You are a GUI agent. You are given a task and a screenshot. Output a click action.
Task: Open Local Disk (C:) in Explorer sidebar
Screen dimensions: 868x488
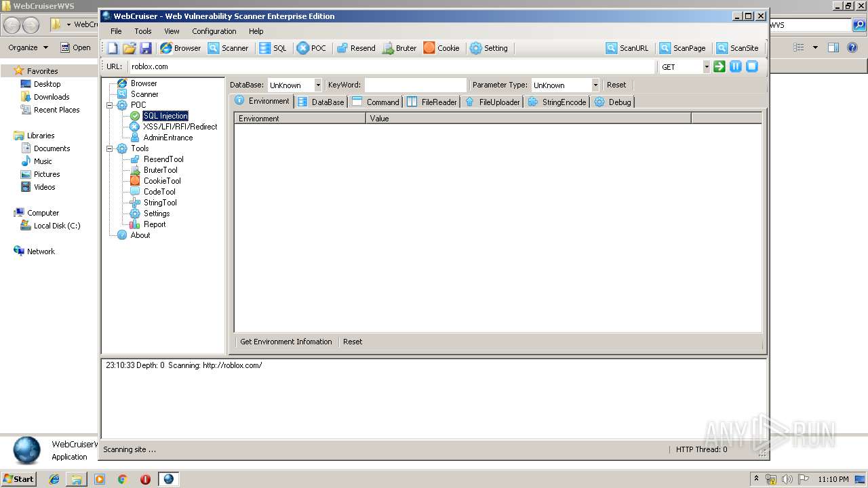pos(57,226)
